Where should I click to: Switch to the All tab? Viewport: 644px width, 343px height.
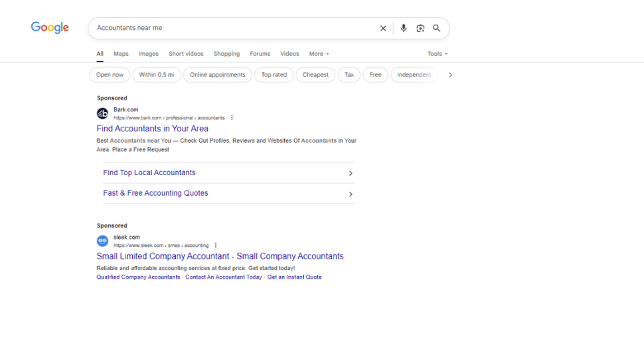[100, 54]
